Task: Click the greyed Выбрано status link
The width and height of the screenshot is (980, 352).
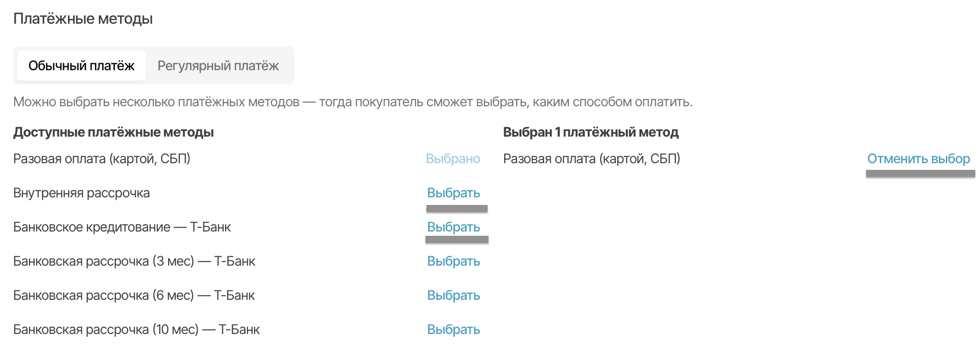Action: (x=452, y=158)
